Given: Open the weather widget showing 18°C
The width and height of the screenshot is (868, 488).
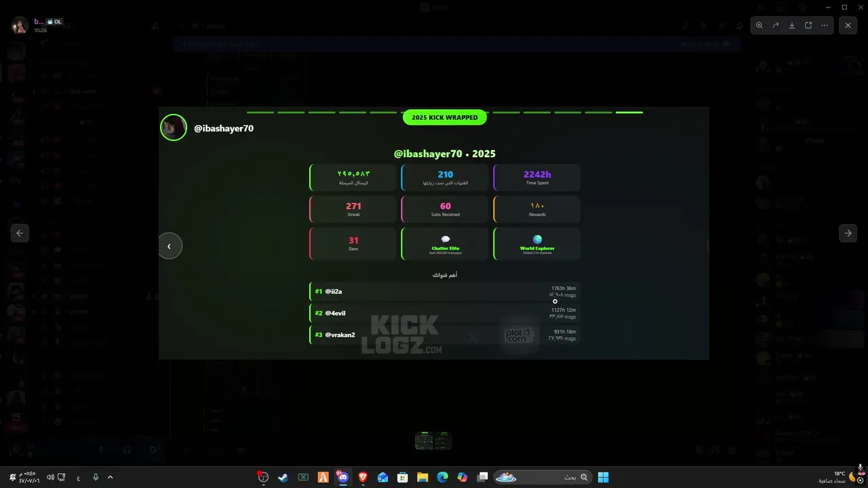Looking at the screenshot, I should pos(836,477).
